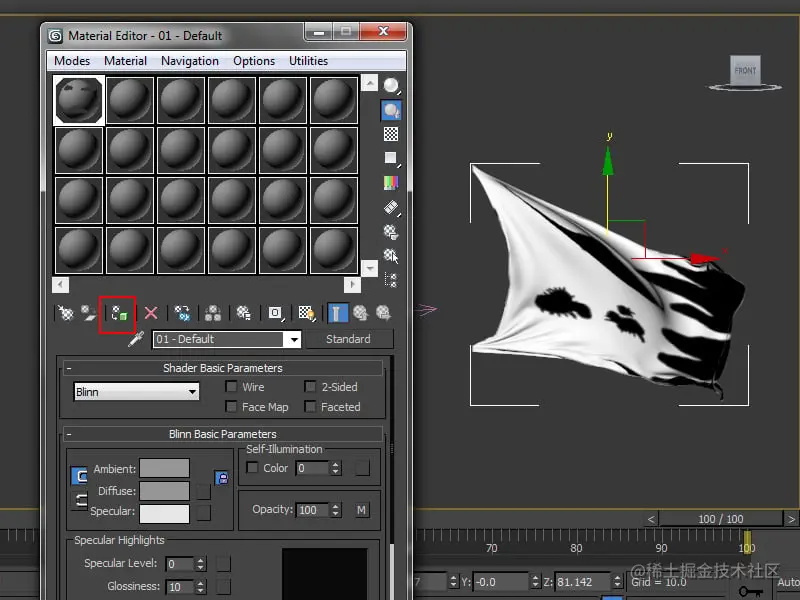Image resolution: width=800 pixels, height=600 pixels.
Task: Open the Utilities menu
Action: click(308, 61)
